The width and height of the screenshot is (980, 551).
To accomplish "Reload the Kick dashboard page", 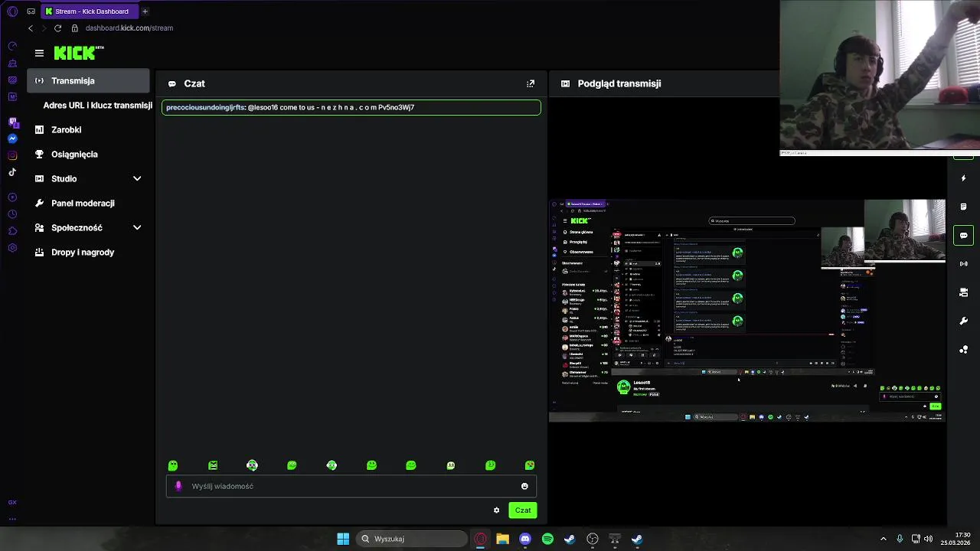I will tap(57, 28).
